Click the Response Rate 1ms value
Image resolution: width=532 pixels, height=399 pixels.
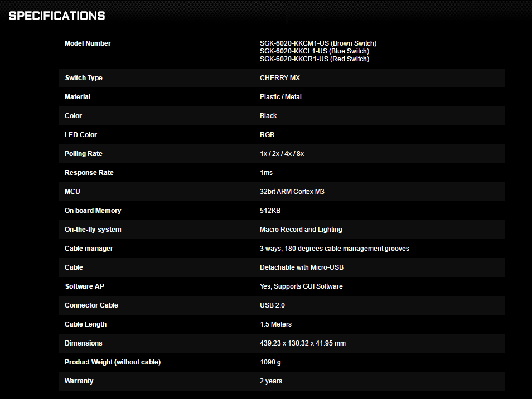click(266, 173)
